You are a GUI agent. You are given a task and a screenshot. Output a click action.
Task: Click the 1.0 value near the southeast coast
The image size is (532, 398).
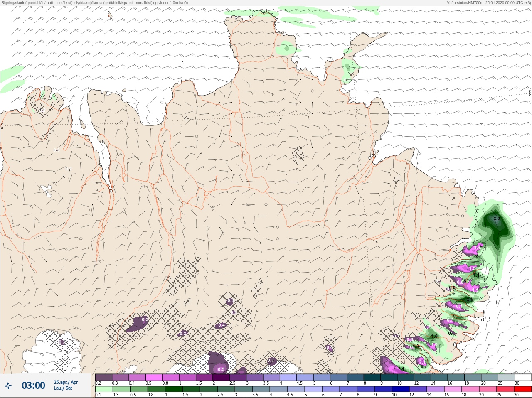tap(435, 336)
